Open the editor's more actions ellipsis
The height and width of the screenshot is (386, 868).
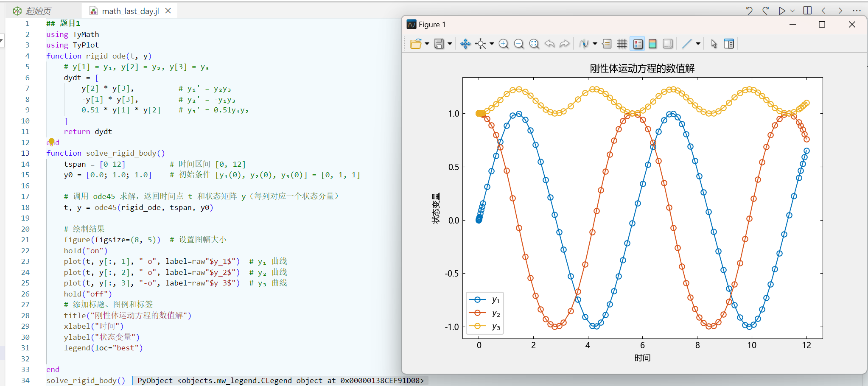click(857, 11)
